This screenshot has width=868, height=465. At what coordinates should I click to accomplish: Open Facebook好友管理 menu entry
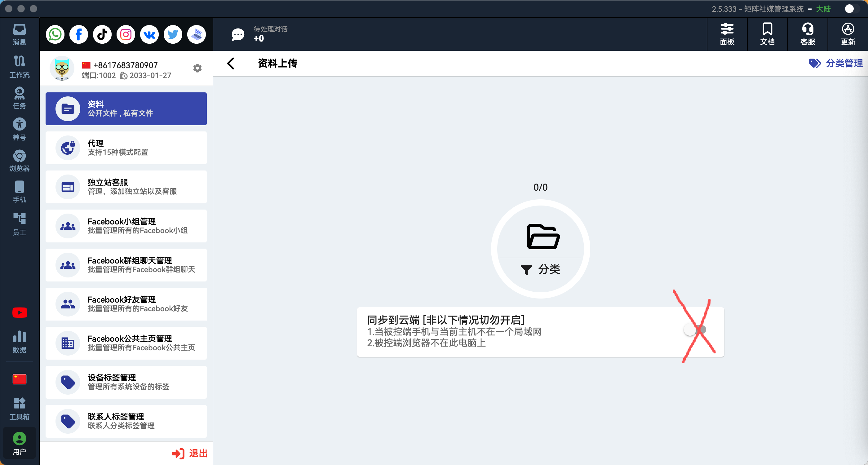coord(126,304)
